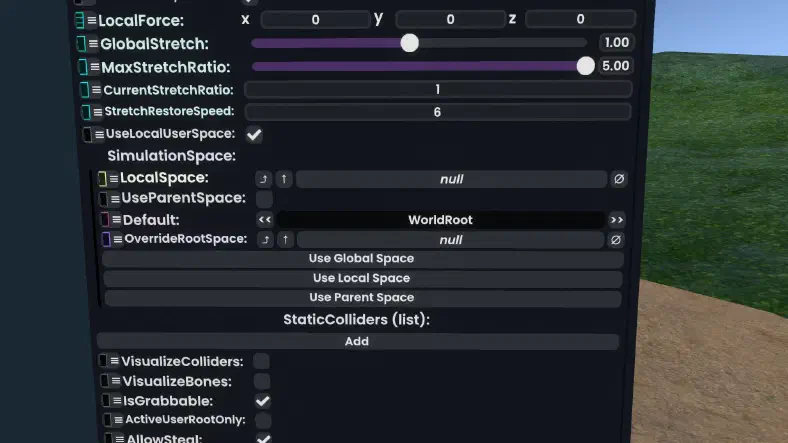
Task: Clear the LocalSpace reference with null icon
Action: pyautogui.click(x=619, y=179)
